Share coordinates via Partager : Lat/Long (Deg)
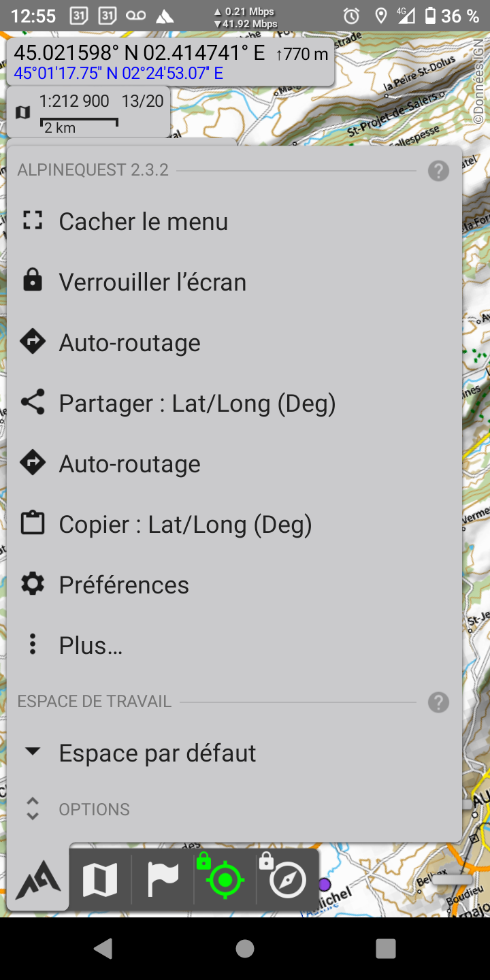The image size is (490, 980). point(197,403)
